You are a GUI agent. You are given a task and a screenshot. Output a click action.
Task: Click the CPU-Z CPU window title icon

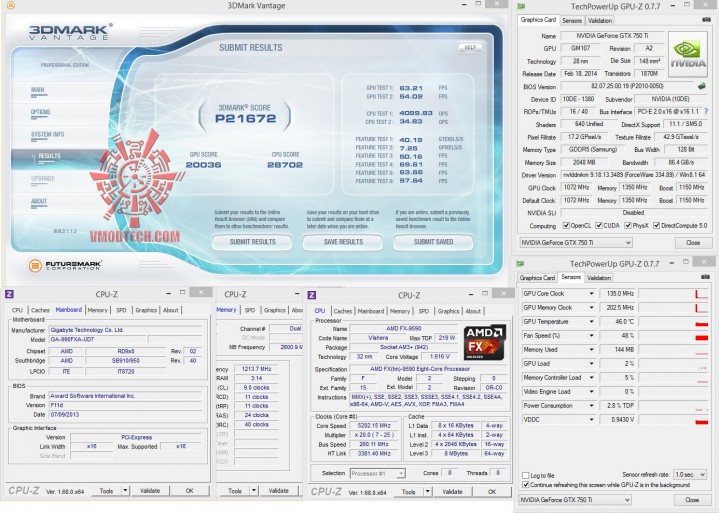tap(312, 295)
